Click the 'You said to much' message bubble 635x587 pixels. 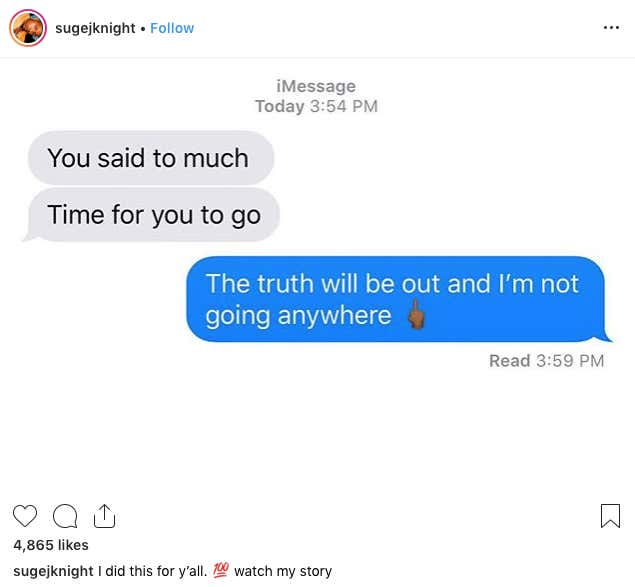point(151,158)
